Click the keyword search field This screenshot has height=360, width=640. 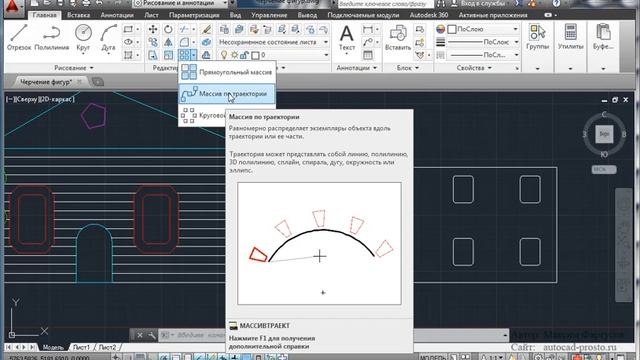tap(385, 4)
